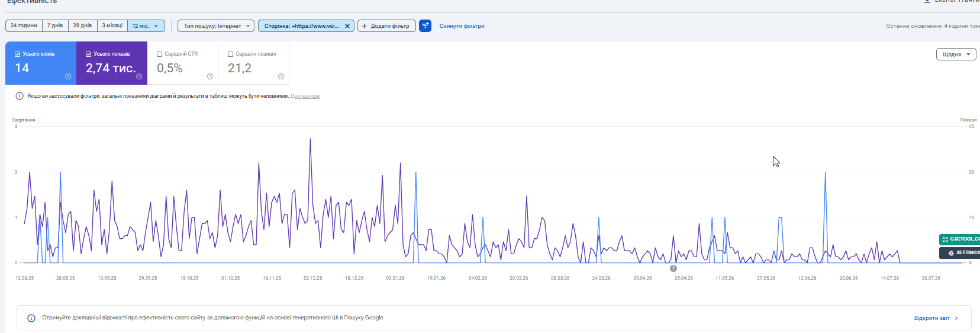The width and height of the screenshot is (980, 333).
Task: Open help icon on Усього кліків card
Action: [68, 76]
